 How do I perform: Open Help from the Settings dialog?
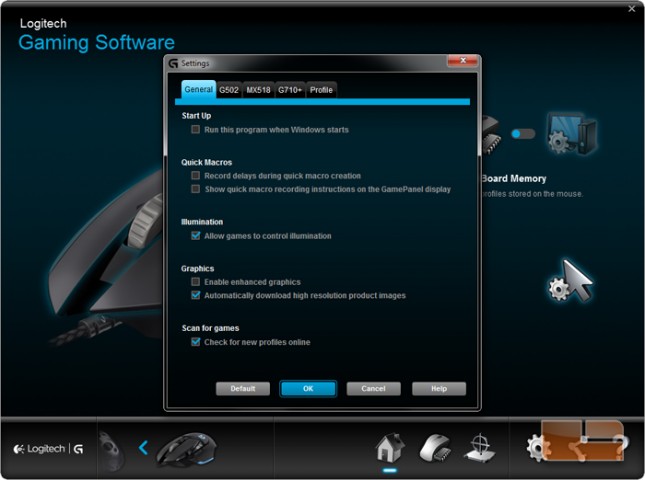[x=439, y=389]
